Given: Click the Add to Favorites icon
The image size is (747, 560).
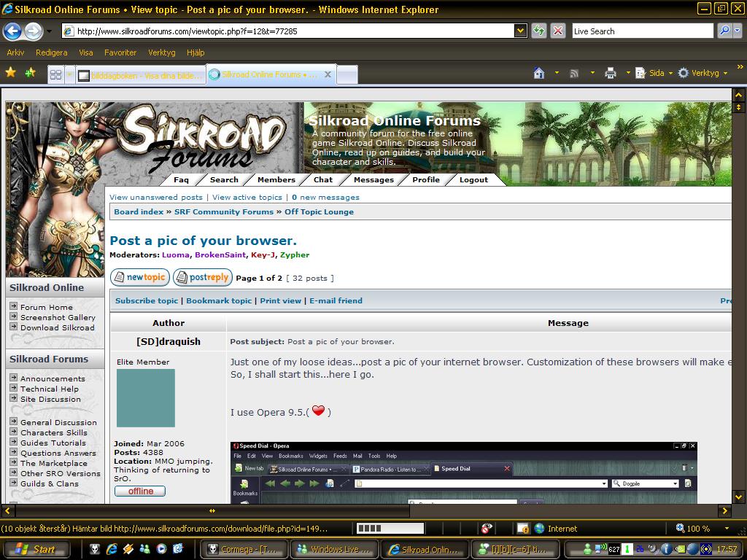Looking at the screenshot, I should pyautogui.click(x=30, y=73).
